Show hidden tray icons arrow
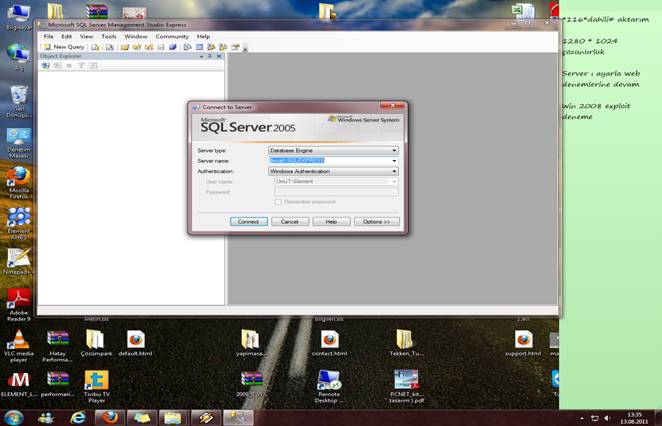The image size is (662, 426). (582, 418)
